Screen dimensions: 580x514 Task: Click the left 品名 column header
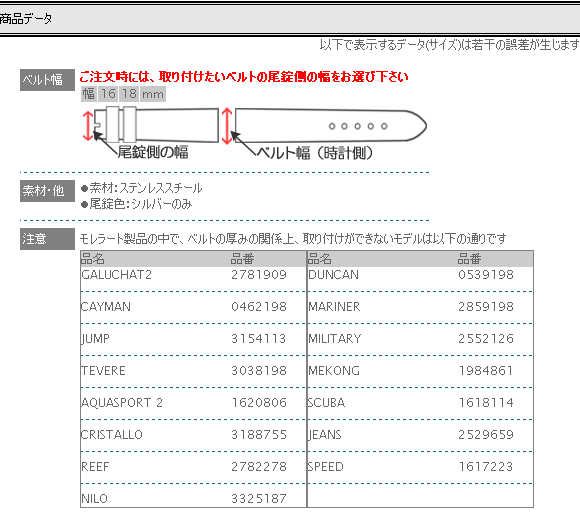point(92,258)
